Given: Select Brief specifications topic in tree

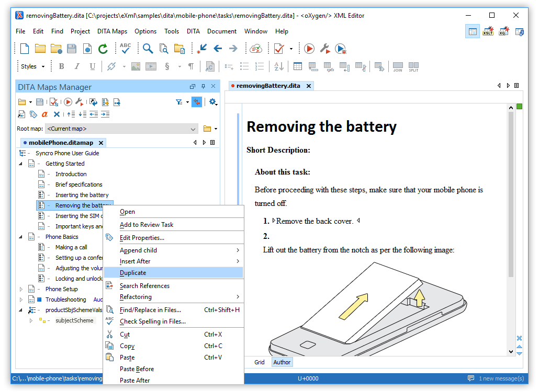Looking at the screenshot, I should pos(78,185).
